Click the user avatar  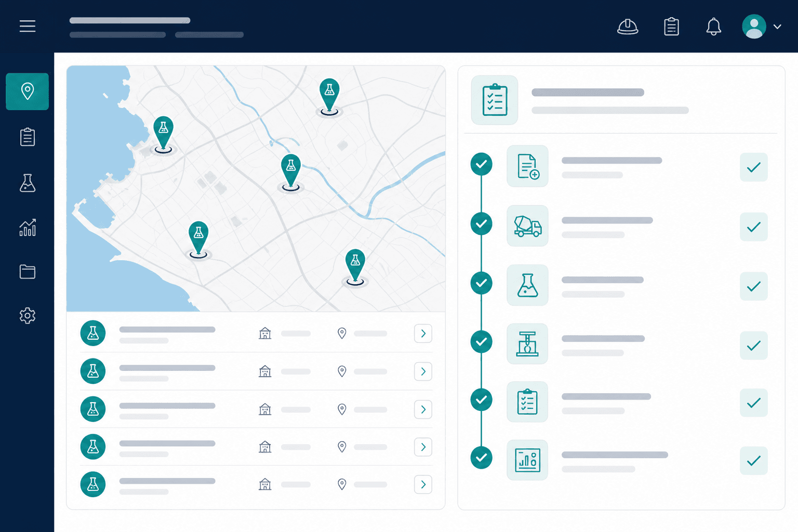tap(754, 26)
